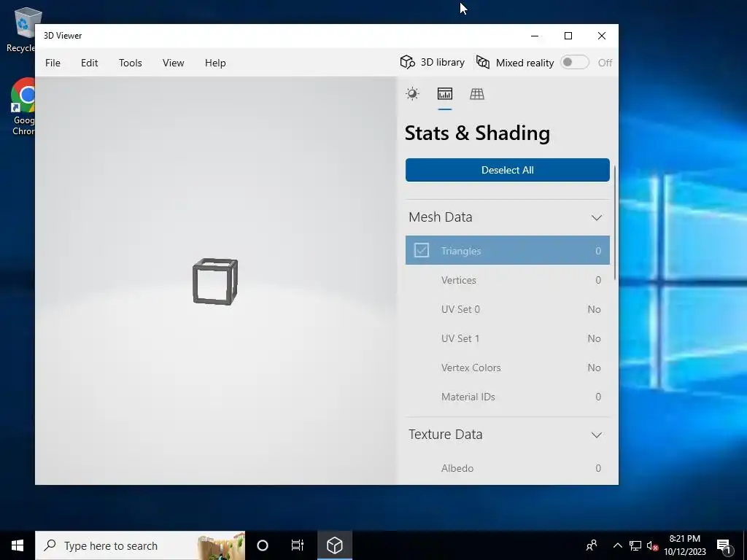The height and width of the screenshot is (560, 747).
Task: Open Cortana from the taskbar
Action: click(x=263, y=545)
